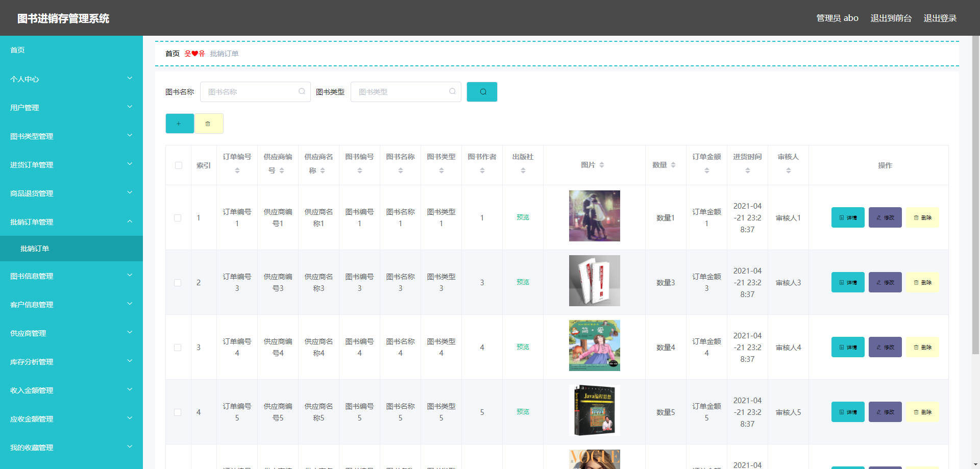Preview publisher link in 订单编号4 row
This screenshot has width=980, height=469.
coord(523,347)
